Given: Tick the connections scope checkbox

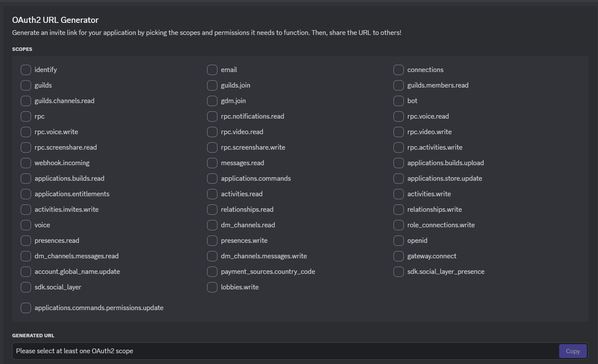Looking at the screenshot, I should (x=399, y=70).
